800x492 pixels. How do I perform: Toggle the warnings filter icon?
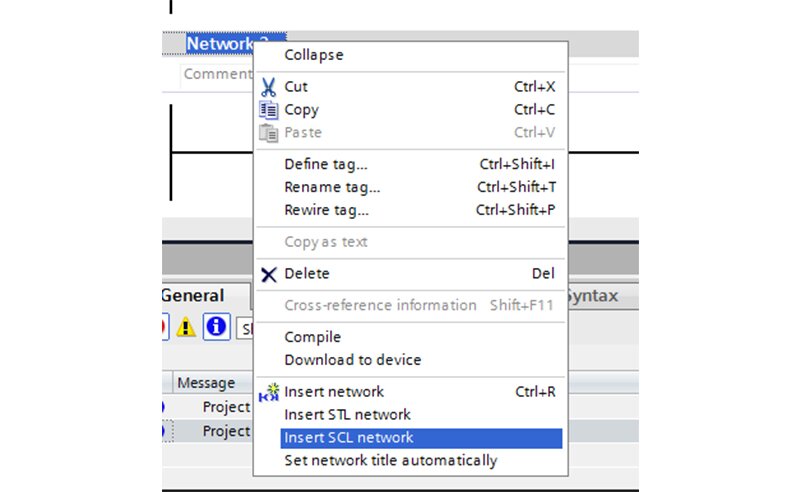[x=186, y=327]
